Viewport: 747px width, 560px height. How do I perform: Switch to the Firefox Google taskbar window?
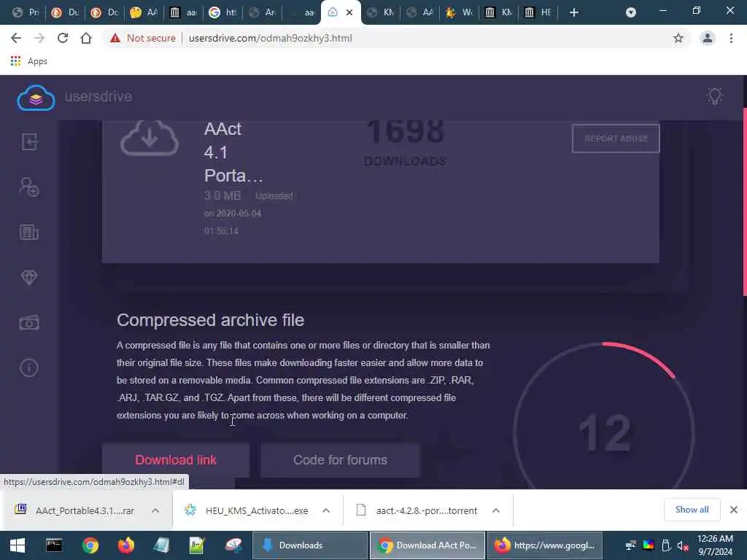click(544, 545)
